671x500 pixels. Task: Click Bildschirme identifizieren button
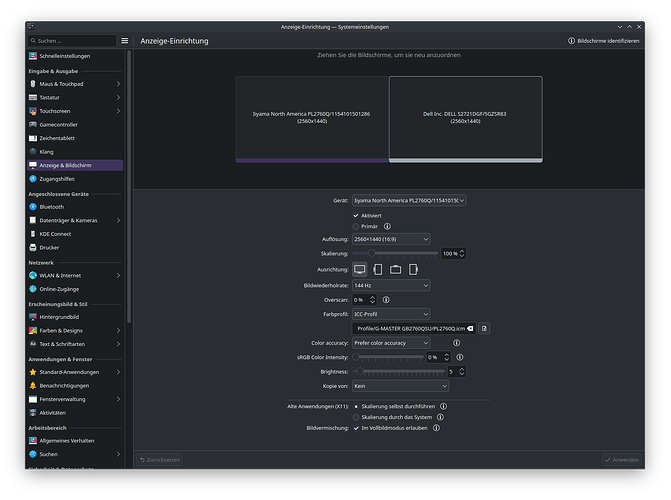click(x=603, y=41)
